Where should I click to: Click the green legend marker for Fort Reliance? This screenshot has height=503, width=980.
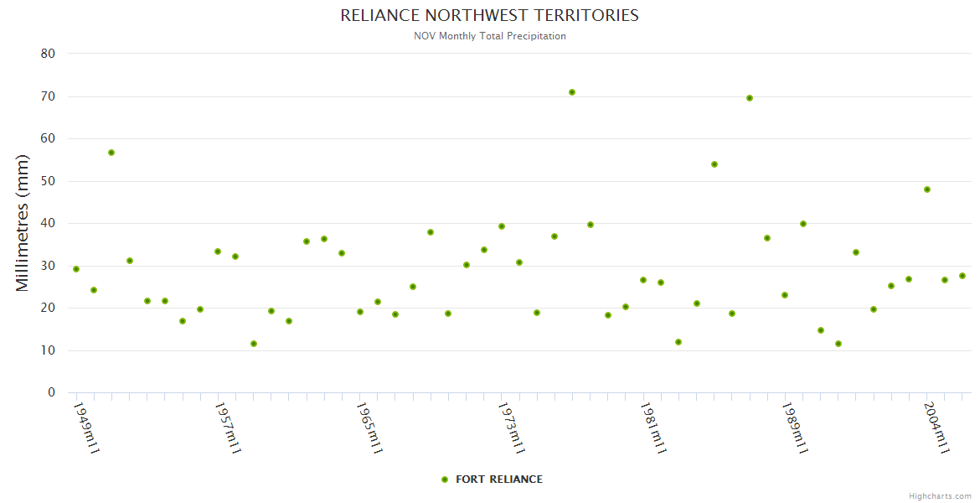pos(445,480)
